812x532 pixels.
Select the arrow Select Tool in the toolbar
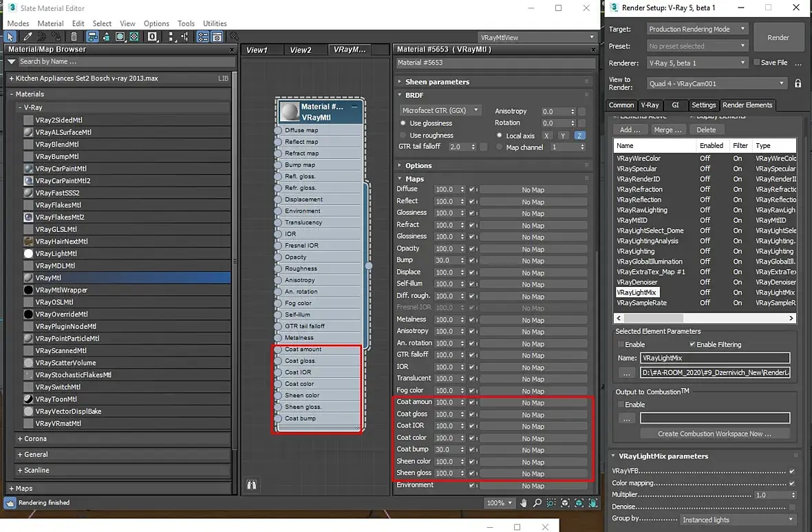pos(10,36)
